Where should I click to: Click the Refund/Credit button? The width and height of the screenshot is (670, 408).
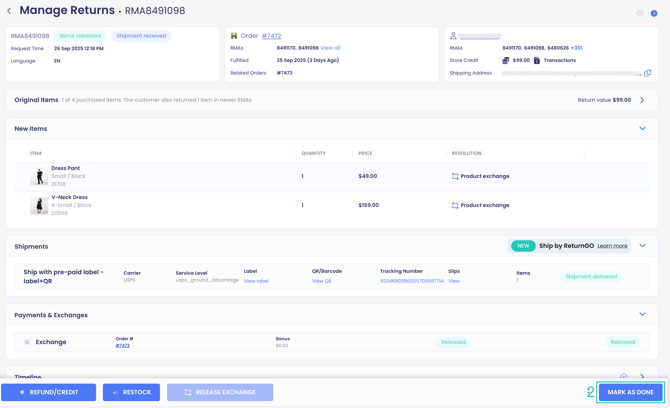48,392
